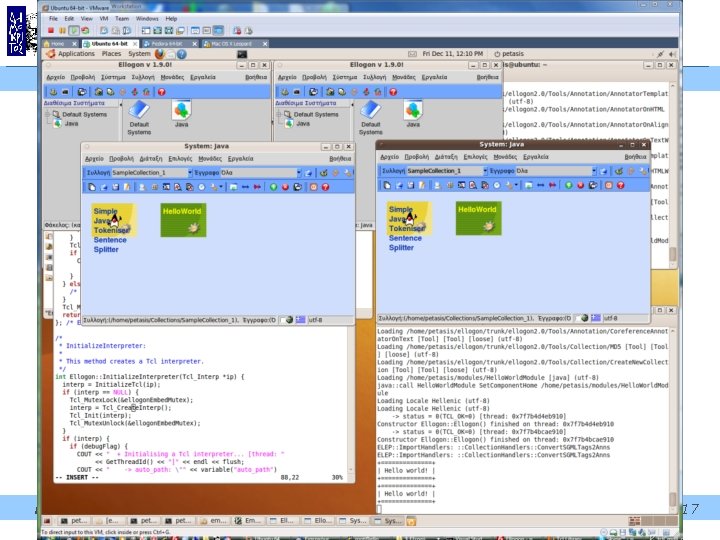The height and width of the screenshot is (540, 720).
Task: Click the terminal window vertical scrollbar thumb
Action: coord(672,499)
